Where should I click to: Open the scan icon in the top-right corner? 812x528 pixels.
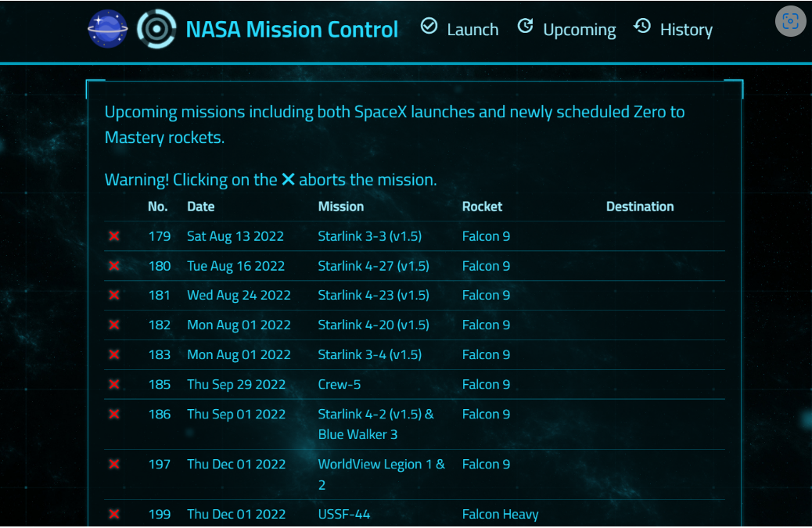click(x=789, y=20)
